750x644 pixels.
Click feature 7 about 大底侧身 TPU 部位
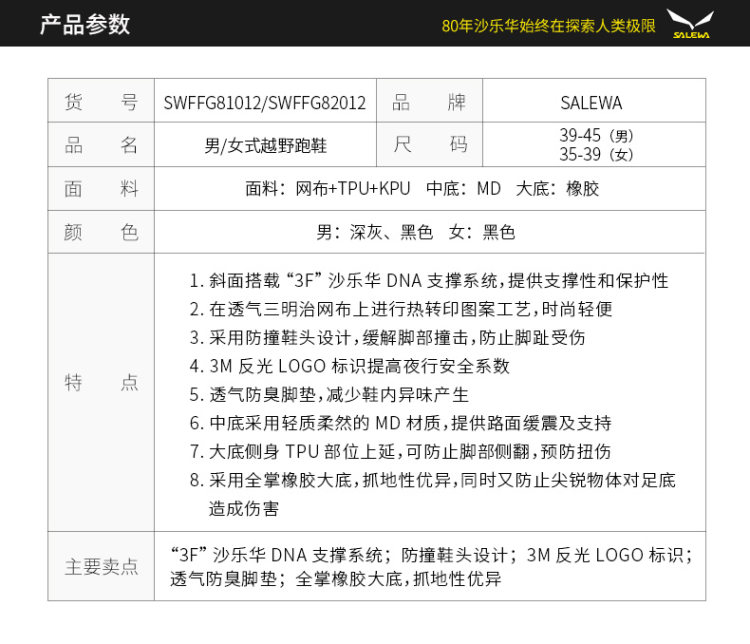400,452
